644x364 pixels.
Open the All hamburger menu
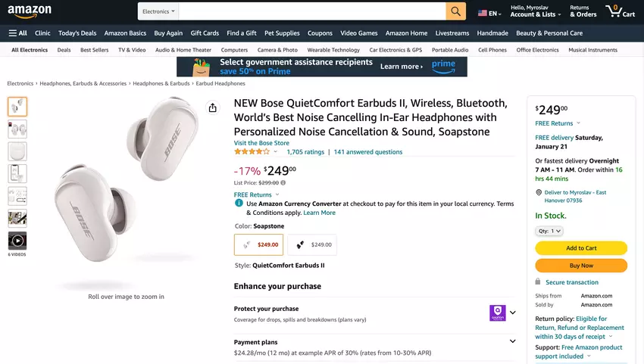[x=17, y=33]
